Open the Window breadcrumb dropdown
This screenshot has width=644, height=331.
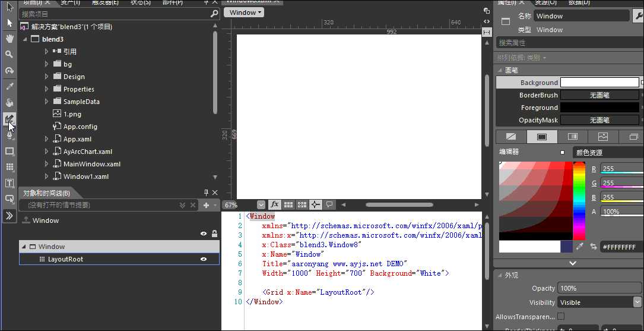pos(243,12)
